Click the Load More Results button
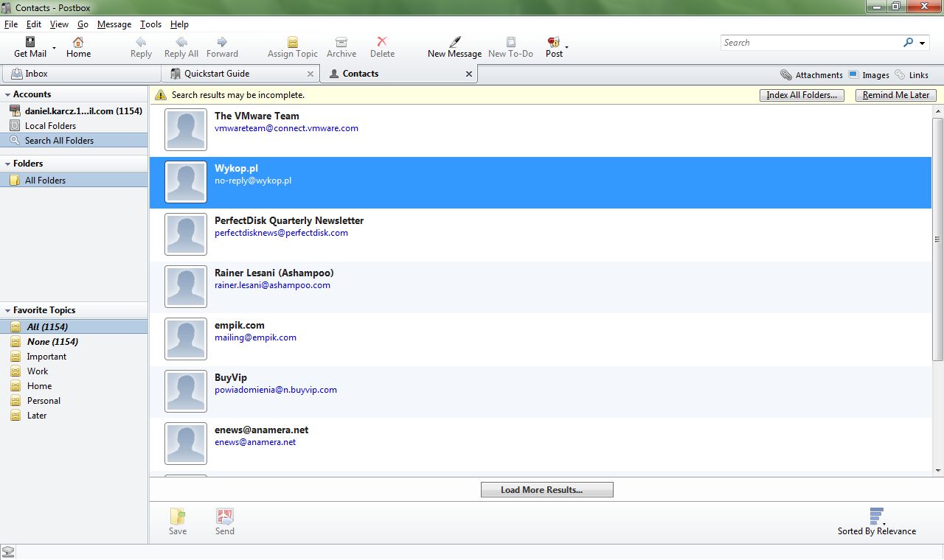944x560 pixels. [x=546, y=490]
